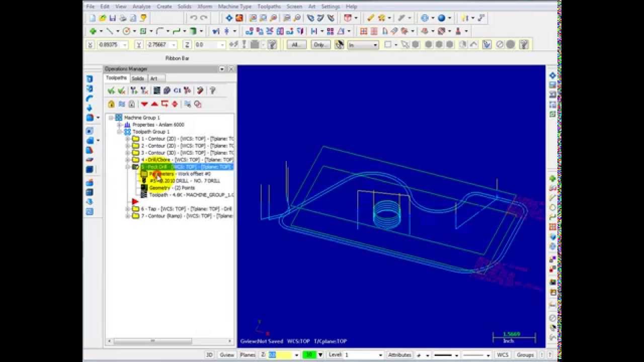Expand the Properties - Anilam 6000 node
The image size is (644, 362).
click(120, 125)
